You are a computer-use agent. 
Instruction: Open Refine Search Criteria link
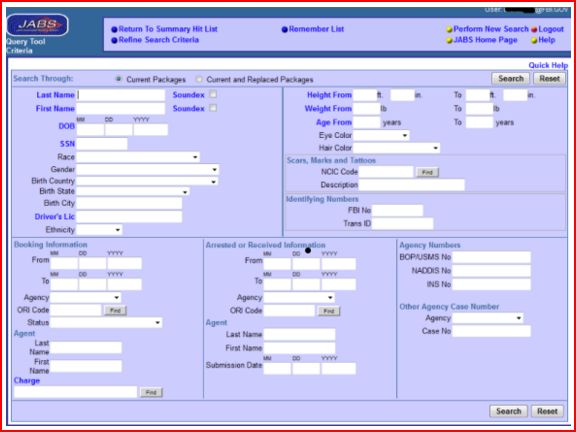159,40
